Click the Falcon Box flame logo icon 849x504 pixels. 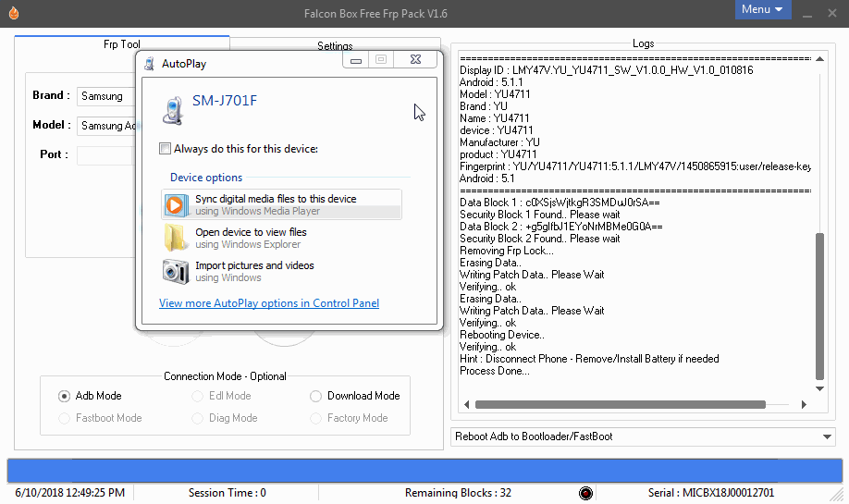tap(14, 13)
